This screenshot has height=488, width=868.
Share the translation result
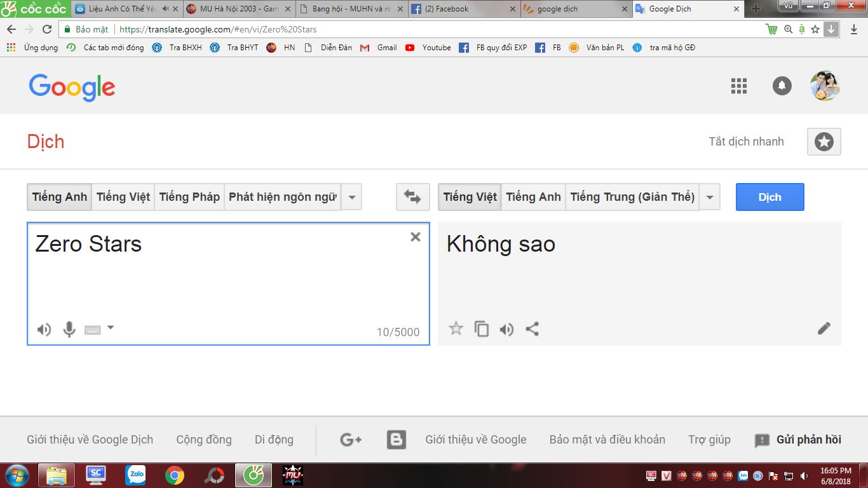[532, 329]
